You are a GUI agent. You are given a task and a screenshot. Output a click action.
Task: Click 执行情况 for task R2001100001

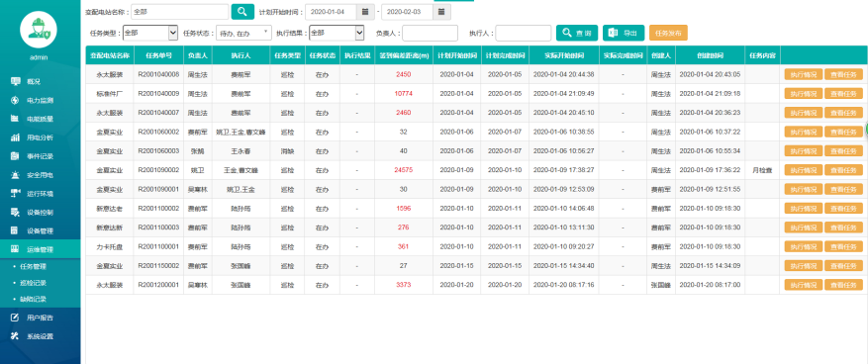[804, 246]
